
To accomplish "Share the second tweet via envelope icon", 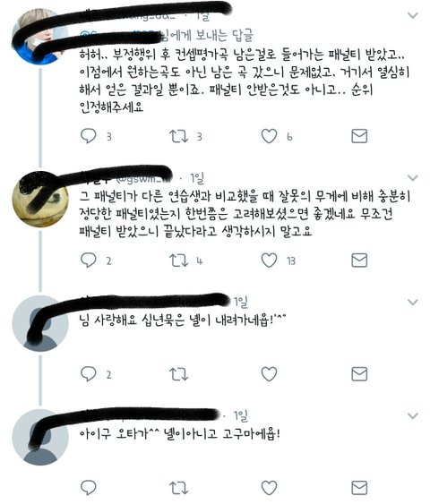I will pos(359,261).
